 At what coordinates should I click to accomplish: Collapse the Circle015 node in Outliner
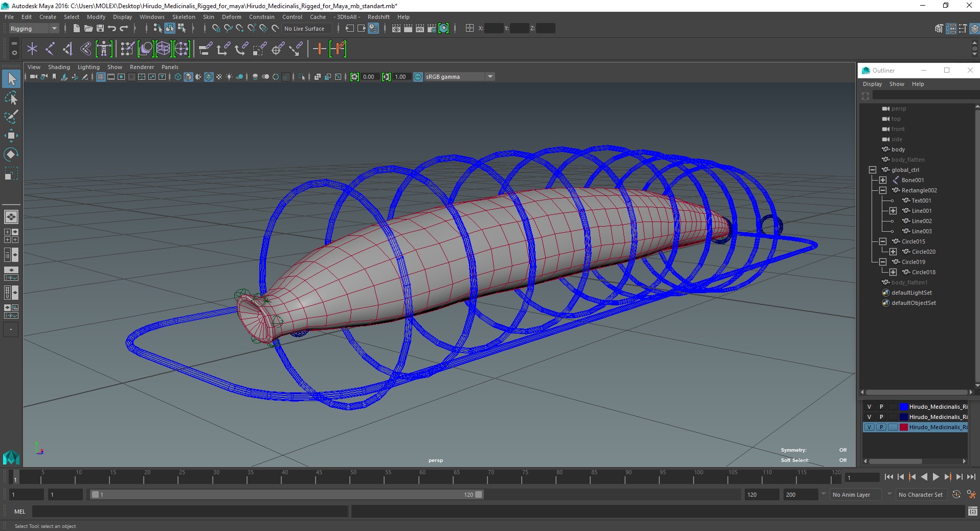pyautogui.click(x=883, y=241)
